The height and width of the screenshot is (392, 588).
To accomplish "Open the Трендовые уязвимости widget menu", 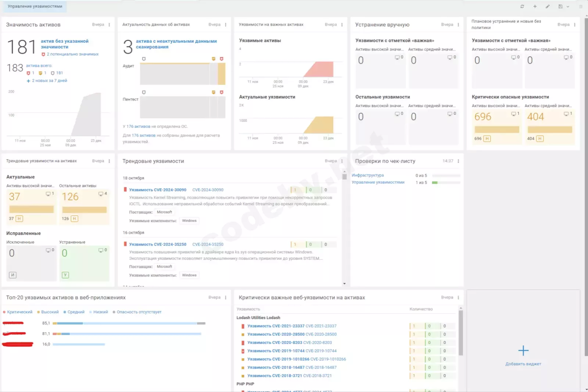I will coord(342,161).
